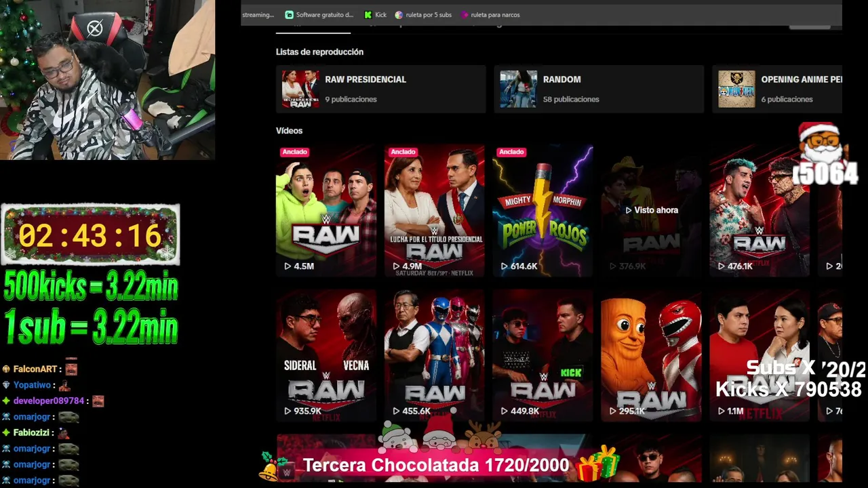
Task: Open the OPENING ANIME playlist card
Action: [x=777, y=89]
